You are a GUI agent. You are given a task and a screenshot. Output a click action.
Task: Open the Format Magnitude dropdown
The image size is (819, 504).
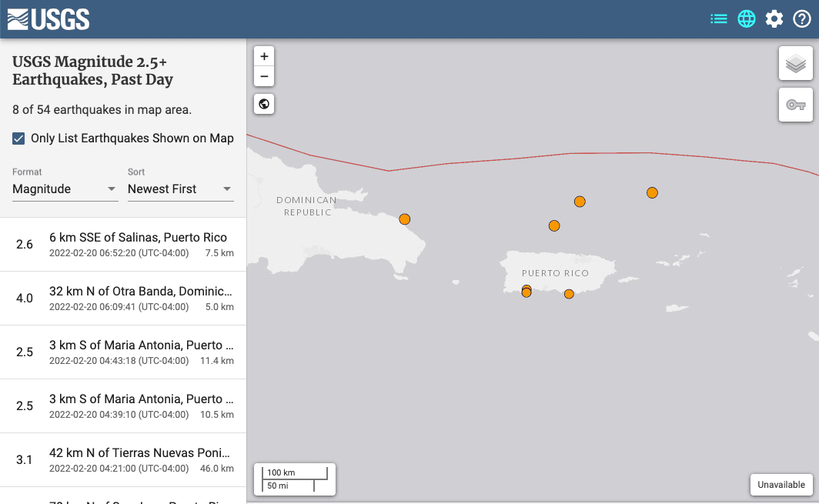(x=65, y=189)
